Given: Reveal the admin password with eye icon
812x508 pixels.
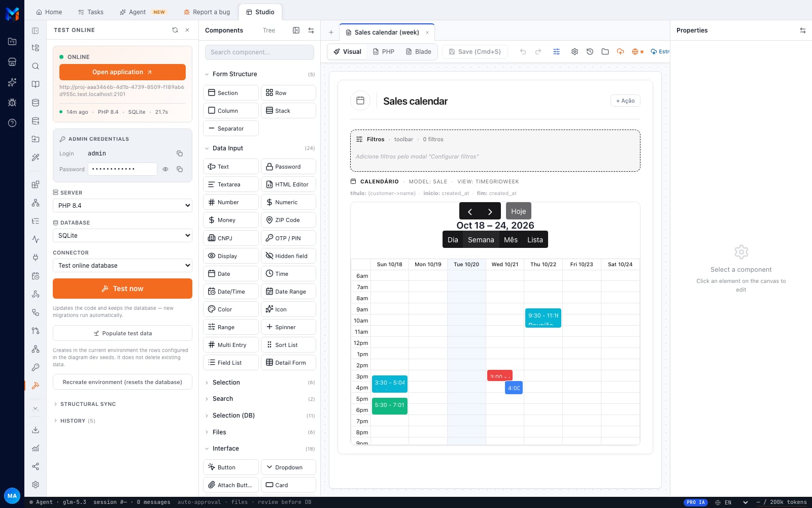Looking at the screenshot, I should click(165, 169).
